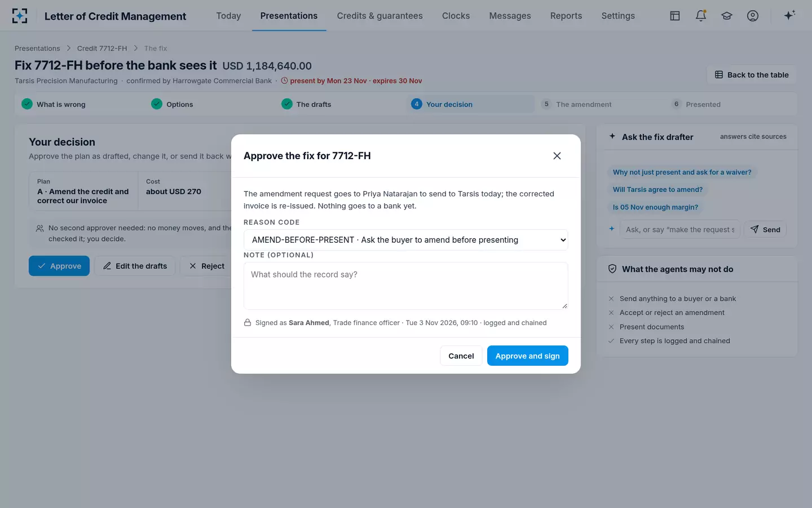Send the question to the fix drafter
The height and width of the screenshot is (508, 812).
coord(765,229)
